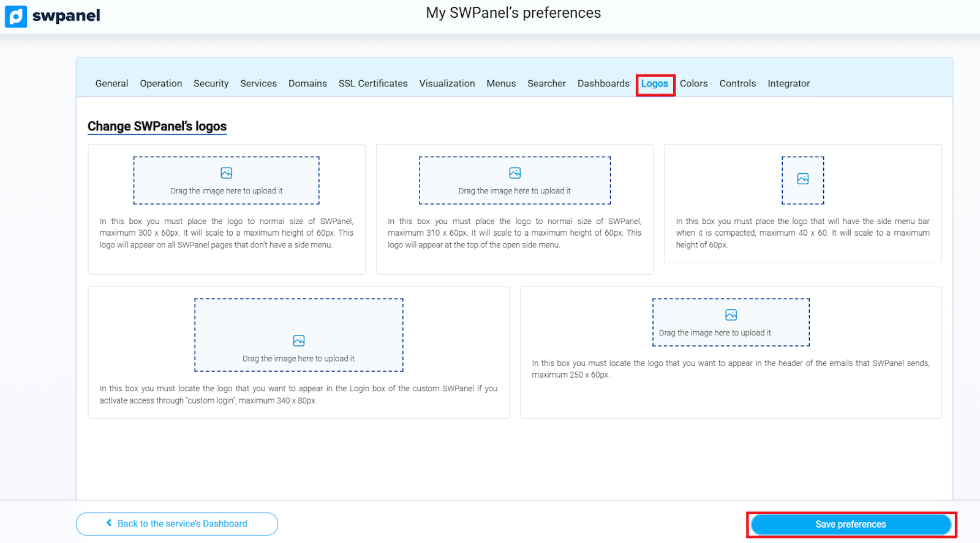Open the SSL Certificates tab
The image size is (980, 543).
point(372,84)
